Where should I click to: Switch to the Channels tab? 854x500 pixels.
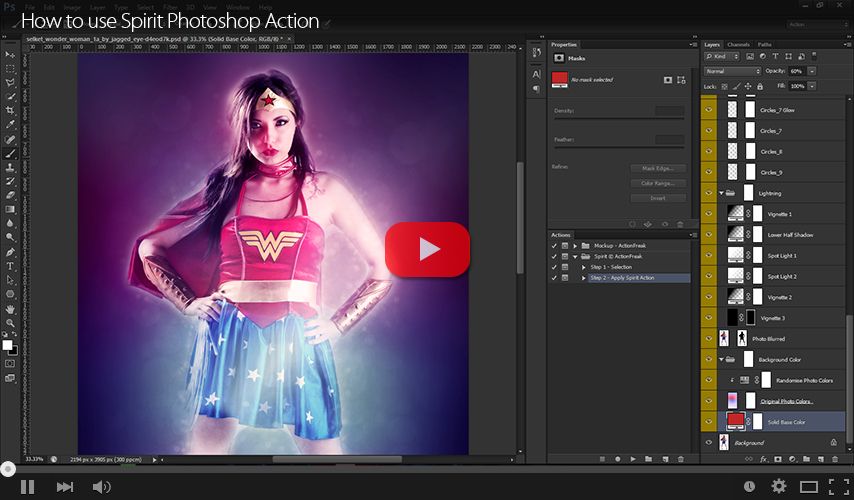pyautogui.click(x=738, y=45)
